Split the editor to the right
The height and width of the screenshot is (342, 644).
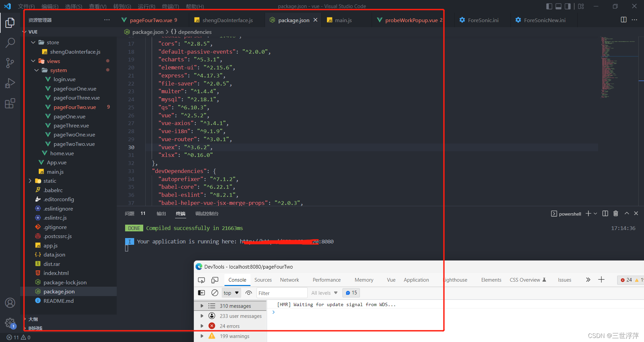[624, 20]
